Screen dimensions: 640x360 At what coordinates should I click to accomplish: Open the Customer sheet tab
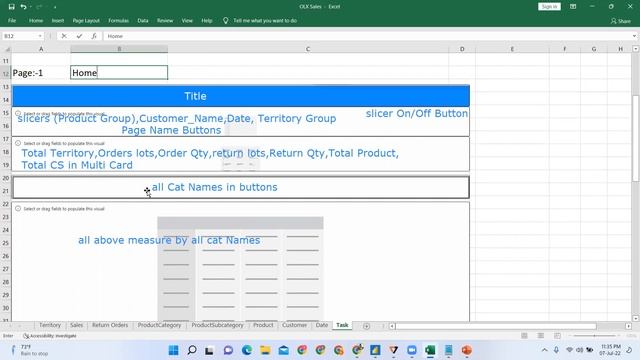point(294,325)
